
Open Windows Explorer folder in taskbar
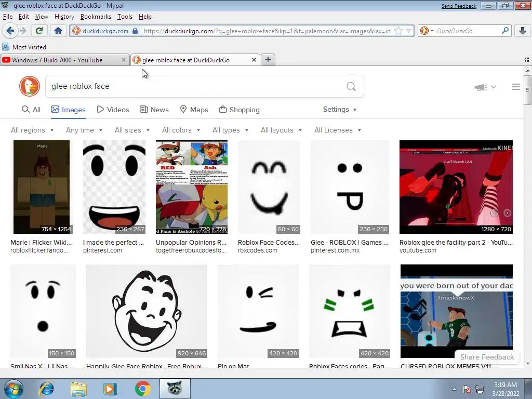pyautogui.click(x=79, y=389)
